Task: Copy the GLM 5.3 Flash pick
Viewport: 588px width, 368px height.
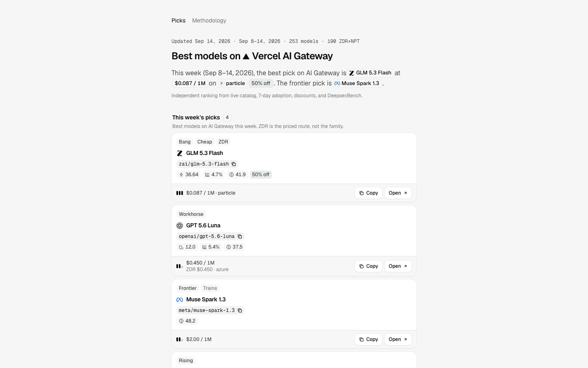Action: click(368, 193)
